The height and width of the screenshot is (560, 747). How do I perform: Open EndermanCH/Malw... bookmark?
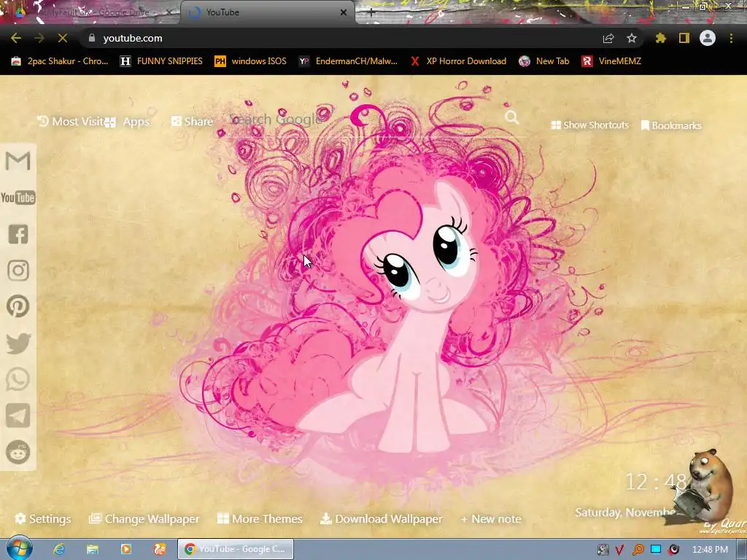(348, 61)
